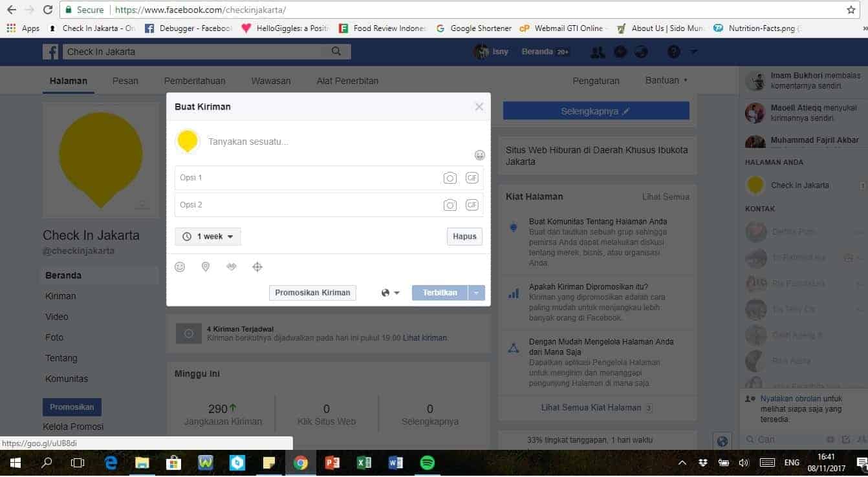Screen dimensions: 868x477
Task: Click the search magnifier in the Facebook bar
Action: [336, 52]
